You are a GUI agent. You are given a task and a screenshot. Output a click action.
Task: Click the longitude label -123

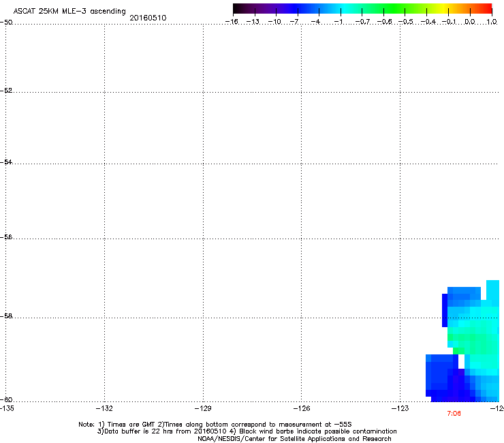400,408
